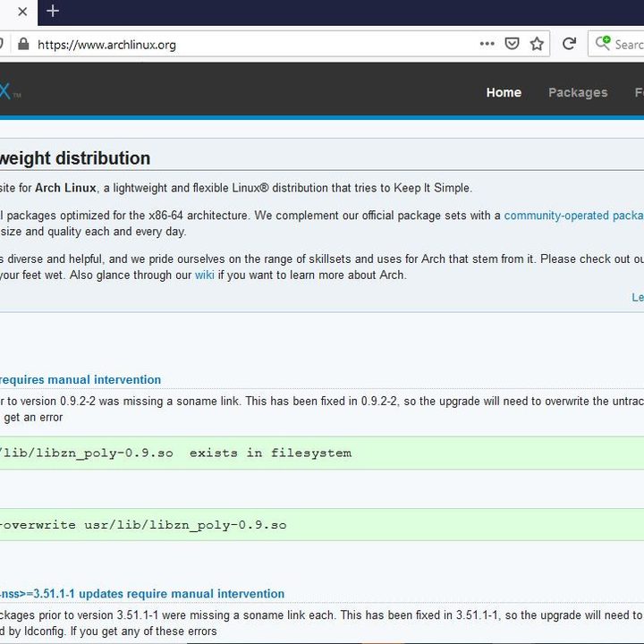Screen dimensions: 644x644
Task: Click the padlock site security icon
Action: tap(23, 44)
